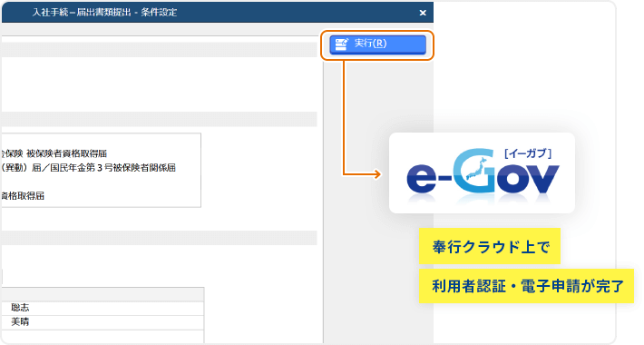644x345 pixels.
Task: Click the 奉行クラウド上で yellow banner
Action: tap(490, 246)
